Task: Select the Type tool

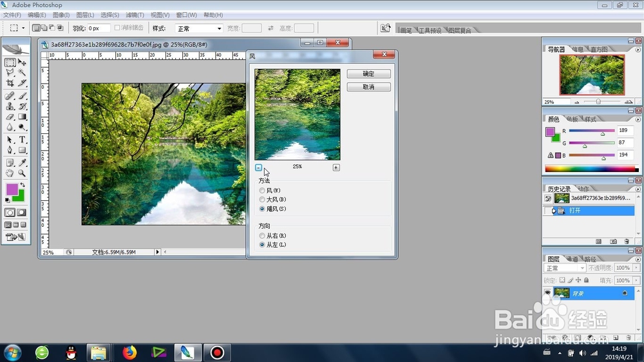Action: click(22, 140)
